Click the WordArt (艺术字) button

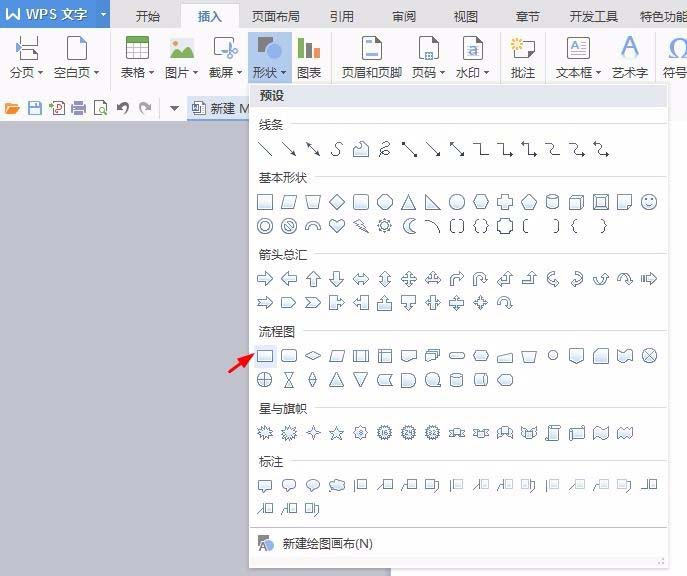pos(630,58)
